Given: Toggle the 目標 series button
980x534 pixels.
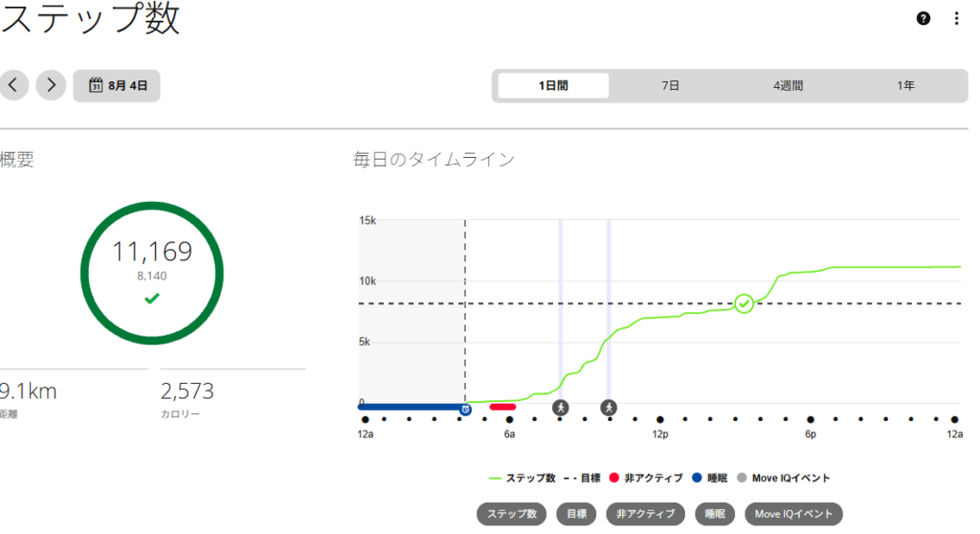Looking at the screenshot, I should tap(576, 514).
